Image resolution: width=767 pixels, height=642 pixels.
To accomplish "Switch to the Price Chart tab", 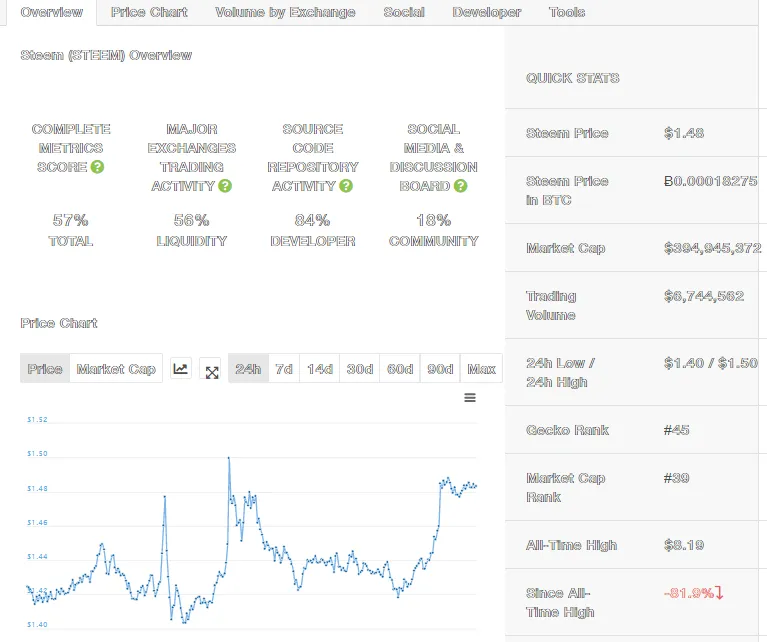I will 149,12.
